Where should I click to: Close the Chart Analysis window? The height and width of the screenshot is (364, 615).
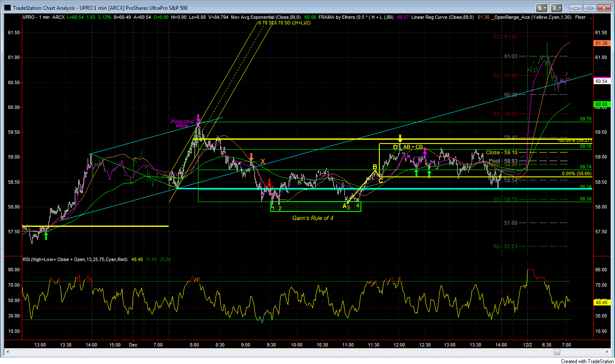[605, 8]
